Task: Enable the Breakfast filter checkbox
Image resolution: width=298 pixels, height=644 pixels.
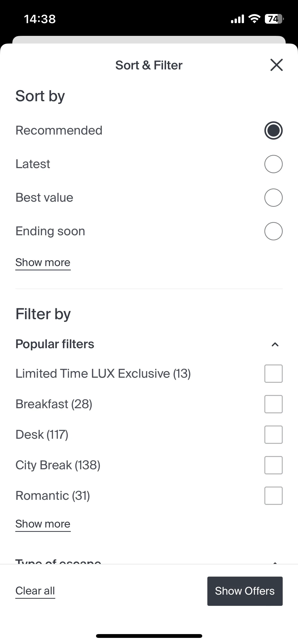Action: (273, 404)
